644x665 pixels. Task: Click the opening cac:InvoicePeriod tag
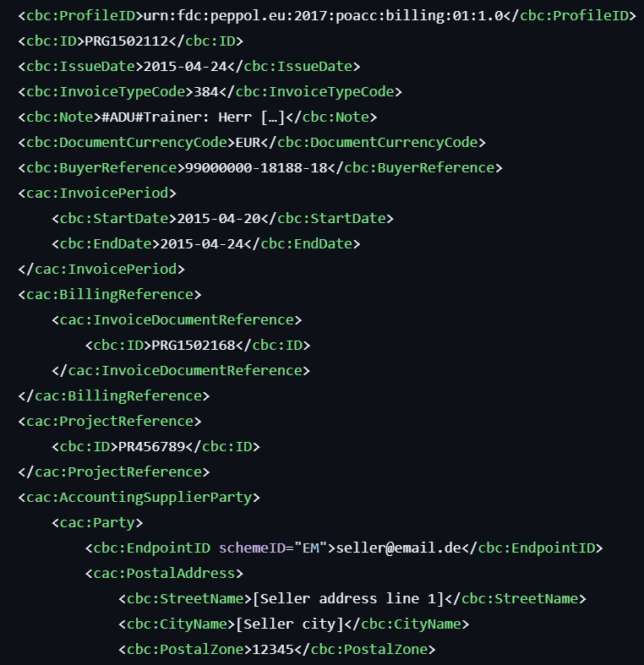coord(97,193)
